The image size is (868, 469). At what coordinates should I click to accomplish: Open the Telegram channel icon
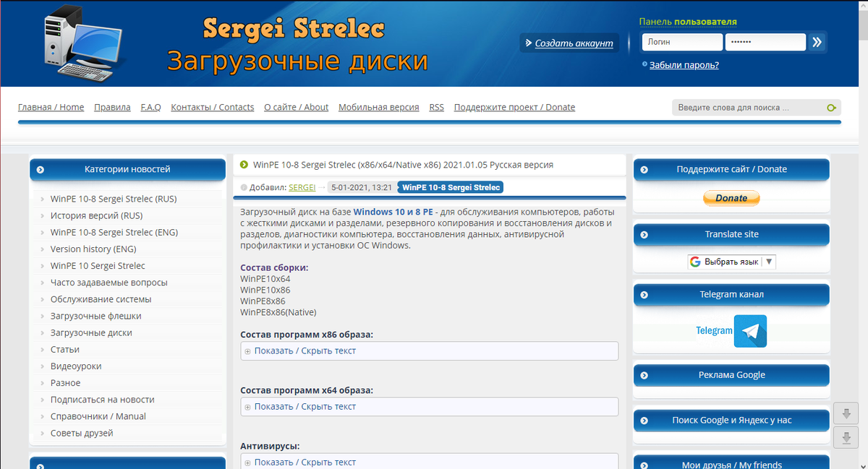750,331
